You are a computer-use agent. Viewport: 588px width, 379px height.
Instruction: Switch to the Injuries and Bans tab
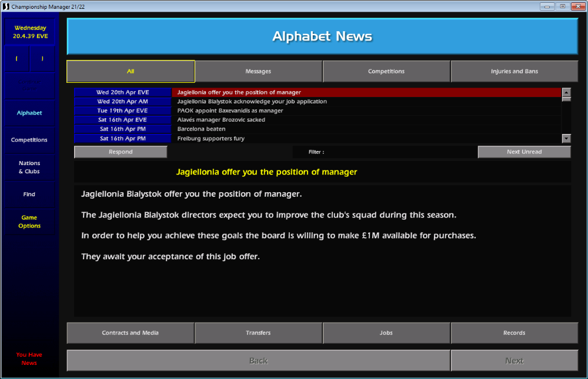tap(514, 71)
